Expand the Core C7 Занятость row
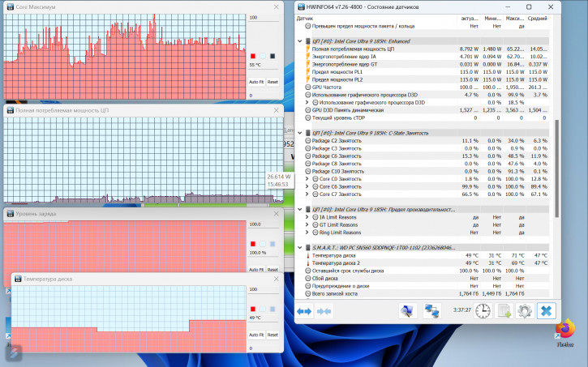The height and width of the screenshot is (367, 588). 307,194
